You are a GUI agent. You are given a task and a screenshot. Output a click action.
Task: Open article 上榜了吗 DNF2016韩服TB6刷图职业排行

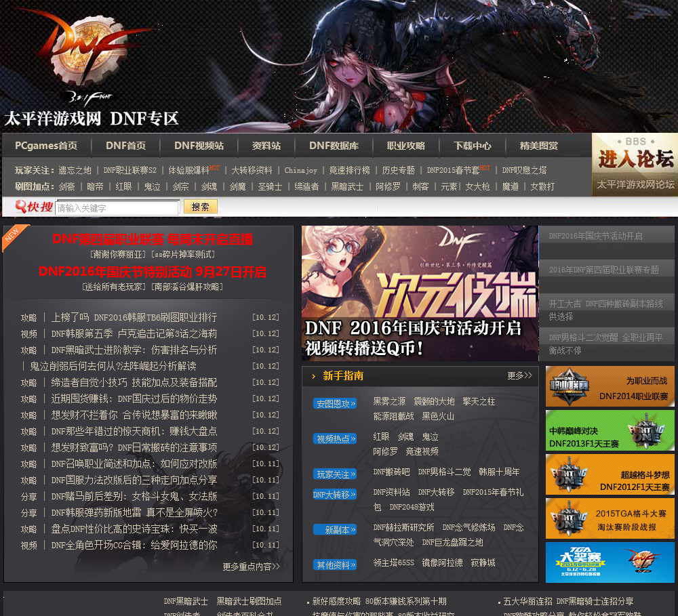point(134,317)
